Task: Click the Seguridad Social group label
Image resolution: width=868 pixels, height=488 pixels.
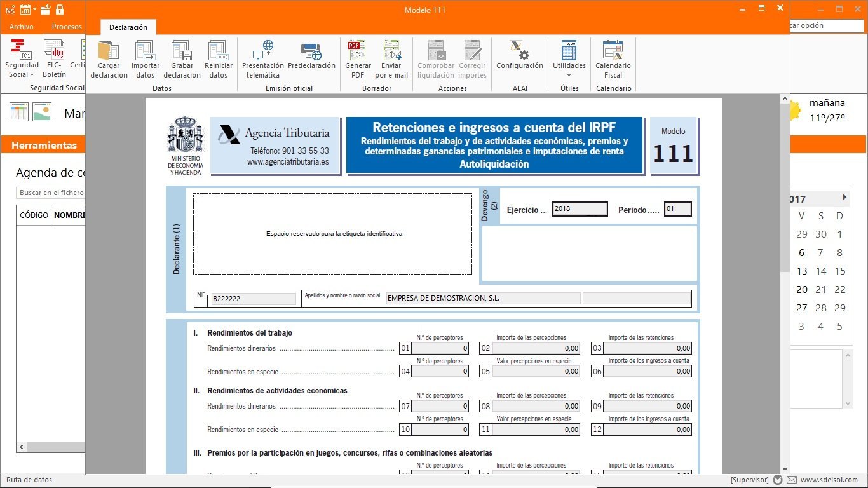Action: 57,88
